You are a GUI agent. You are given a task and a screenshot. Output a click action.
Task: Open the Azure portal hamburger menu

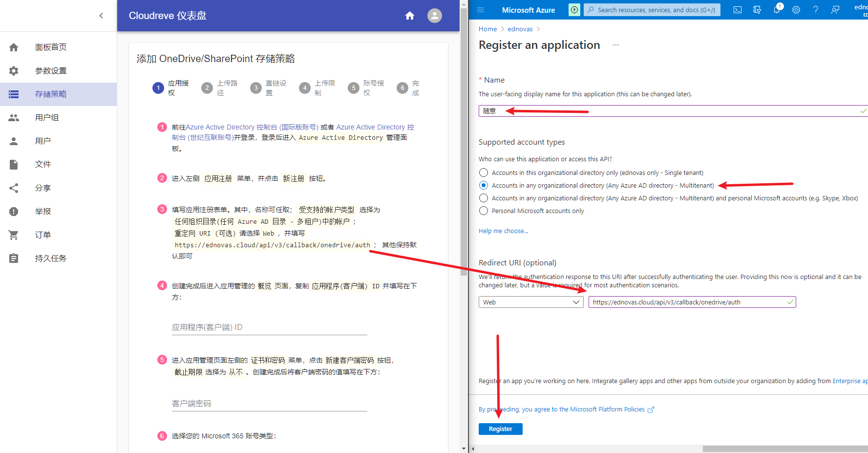481,9
